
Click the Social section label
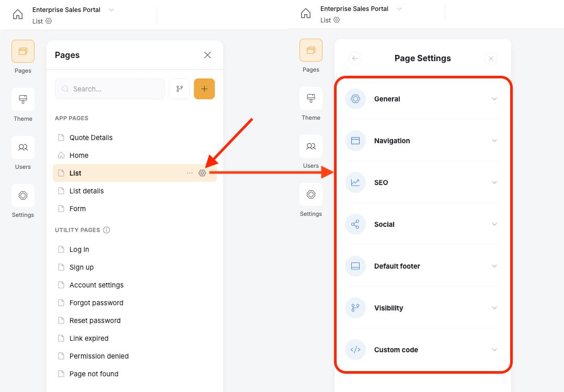pos(384,224)
